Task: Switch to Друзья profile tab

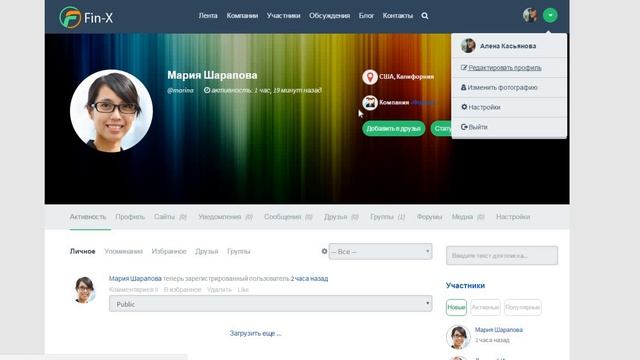Action: tap(341, 217)
